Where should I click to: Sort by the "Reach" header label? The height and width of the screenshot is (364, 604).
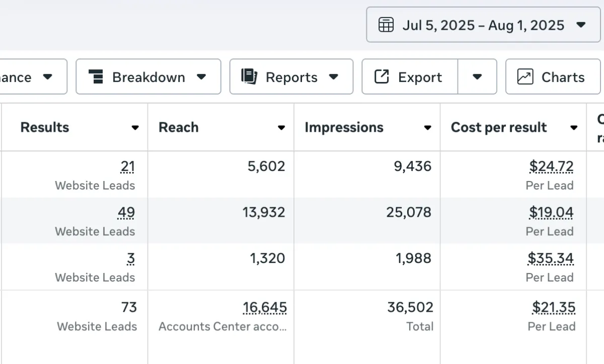click(179, 127)
